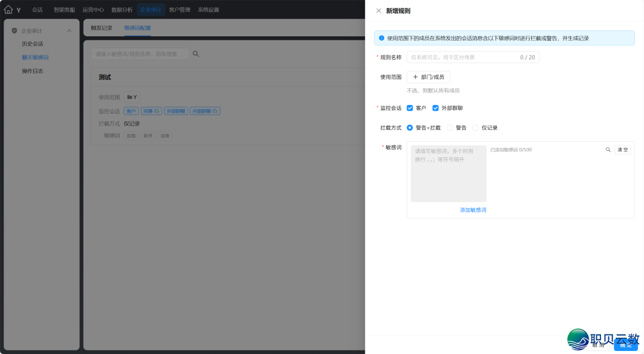Click the 规则名称 input field

point(473,57)
